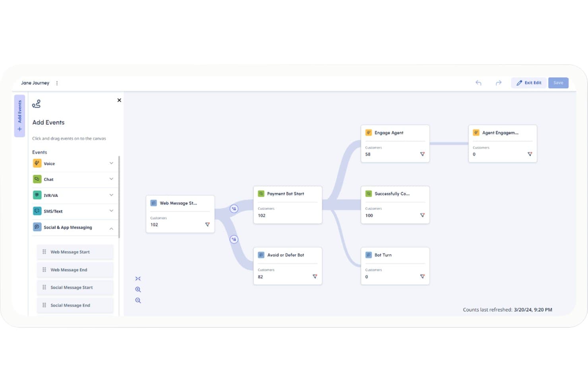
Task: Click the Payment Bot Start card title
Action: click(x=286, y=194)
